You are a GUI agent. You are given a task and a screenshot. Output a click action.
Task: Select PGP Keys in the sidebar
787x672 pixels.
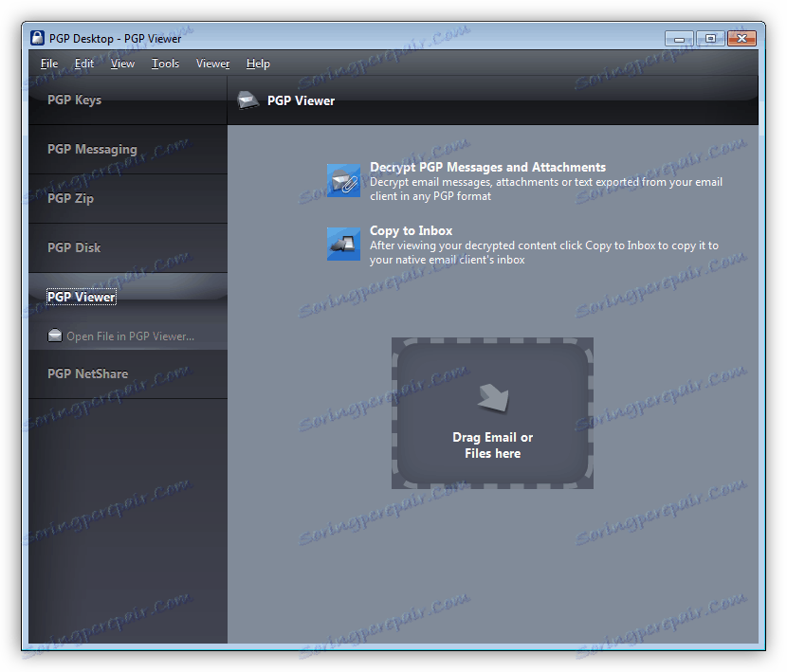coord(127,100)
